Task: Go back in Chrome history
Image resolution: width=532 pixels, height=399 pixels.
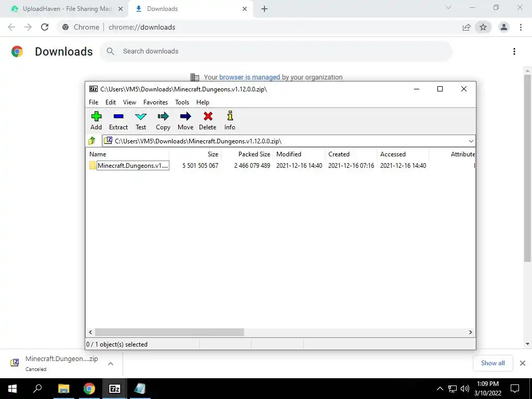Action: (x=11, y=27)
